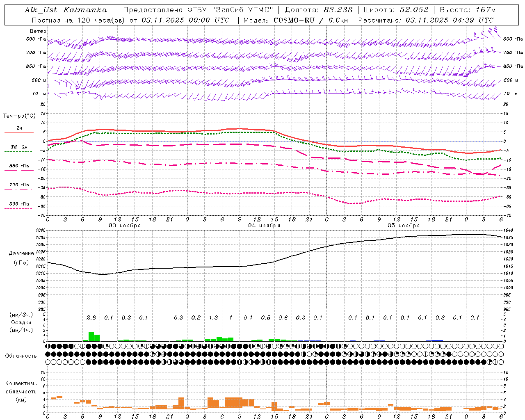Click the '700 гПа' temperature legend entry
The height and width of the screenshot is (420, 525).
19,185
